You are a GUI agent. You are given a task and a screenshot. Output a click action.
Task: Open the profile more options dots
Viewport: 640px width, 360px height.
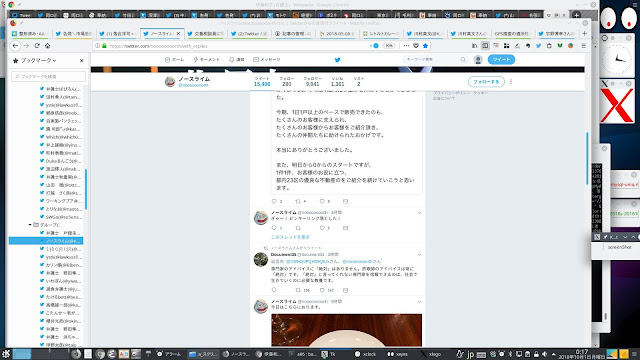pos(511,82)
